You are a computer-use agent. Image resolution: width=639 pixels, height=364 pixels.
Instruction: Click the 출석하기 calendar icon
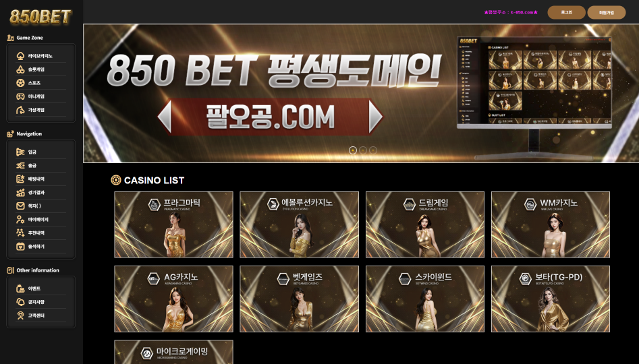pos(20,246)
